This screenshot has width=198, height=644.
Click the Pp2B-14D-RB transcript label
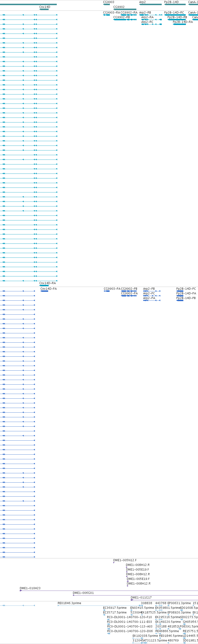point(177,17)
